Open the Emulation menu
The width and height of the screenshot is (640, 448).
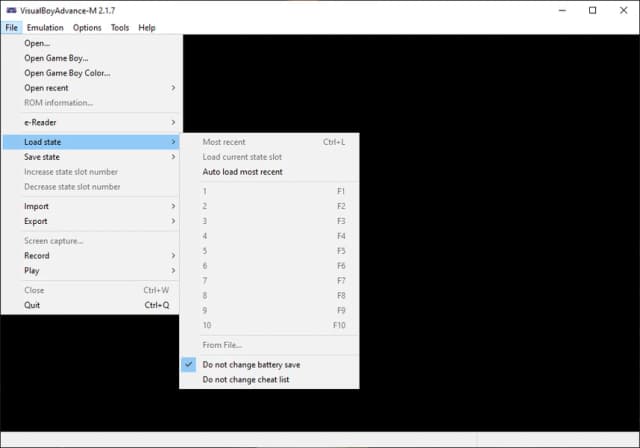[x=45, y=28]
